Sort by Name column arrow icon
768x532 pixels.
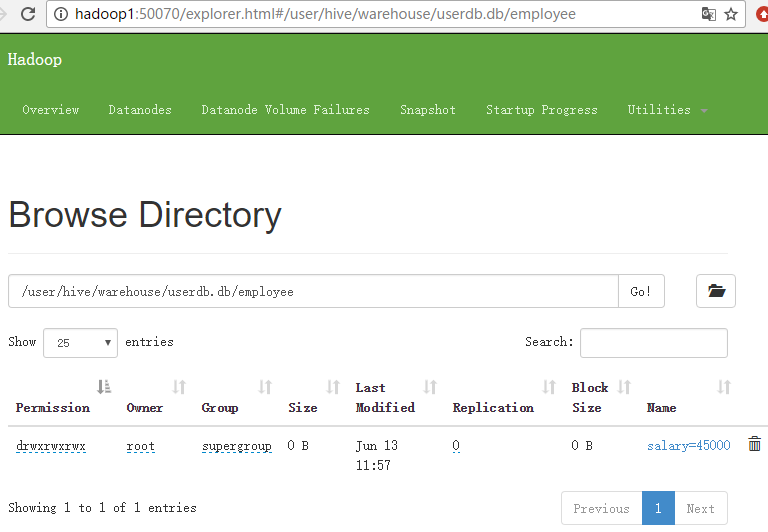724,387
